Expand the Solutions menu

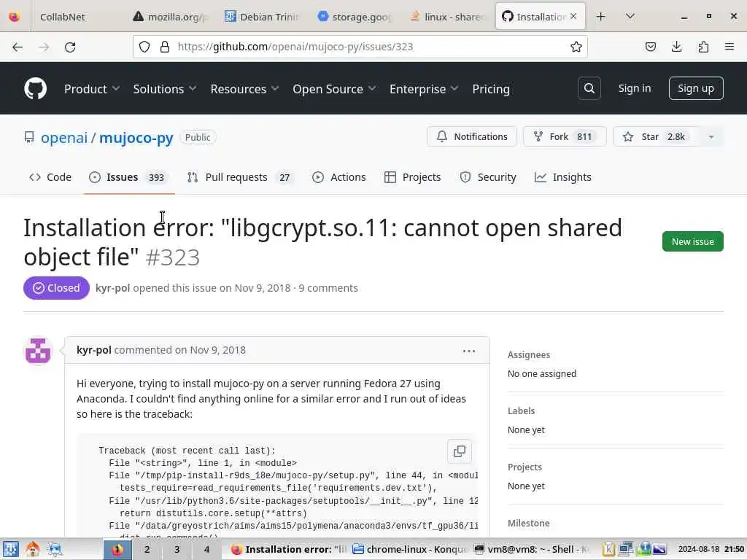click(165, 89)
